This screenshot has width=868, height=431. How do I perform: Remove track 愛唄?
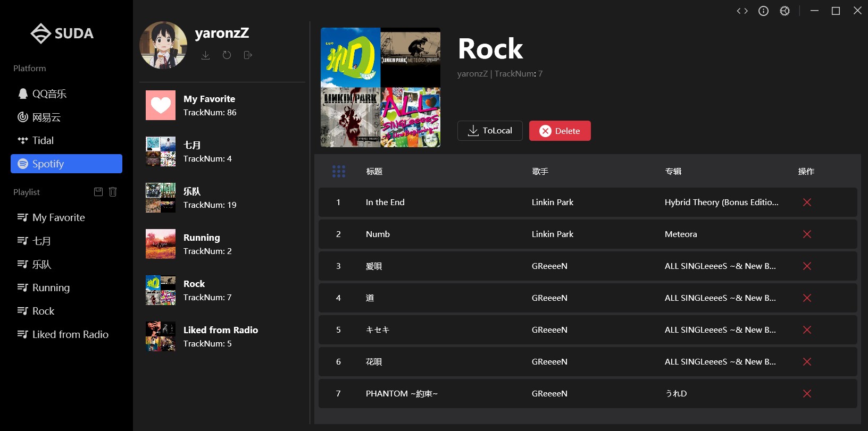click(x=807, y=266)
